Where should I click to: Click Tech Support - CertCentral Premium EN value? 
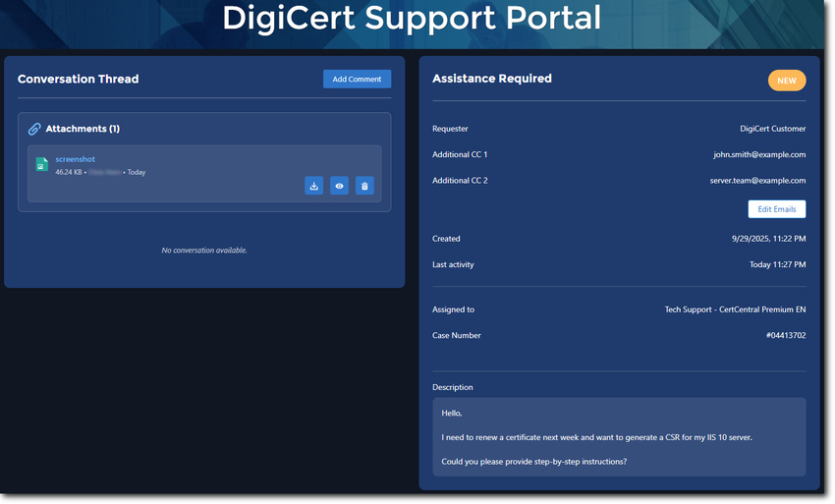[x=735, y=309]
